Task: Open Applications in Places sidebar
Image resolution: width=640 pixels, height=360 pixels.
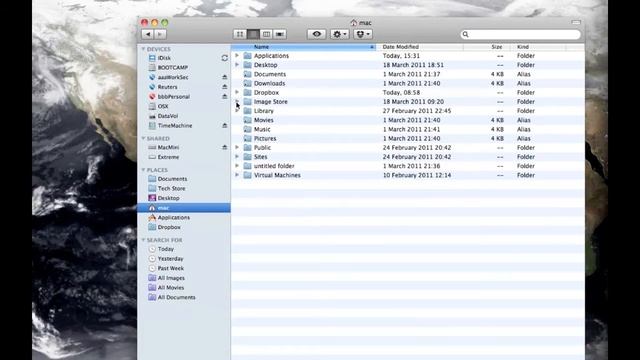Action: 173,218
